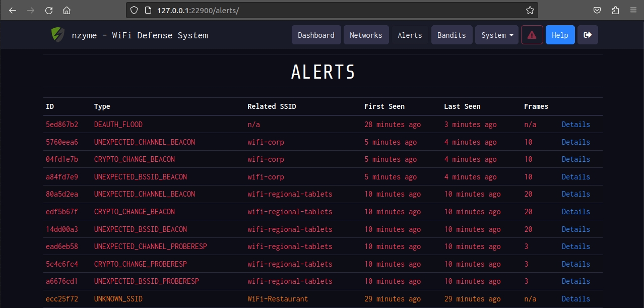Go to browser home page icon
The width and height of the screenshot is (644, 308).
(67, 10)
